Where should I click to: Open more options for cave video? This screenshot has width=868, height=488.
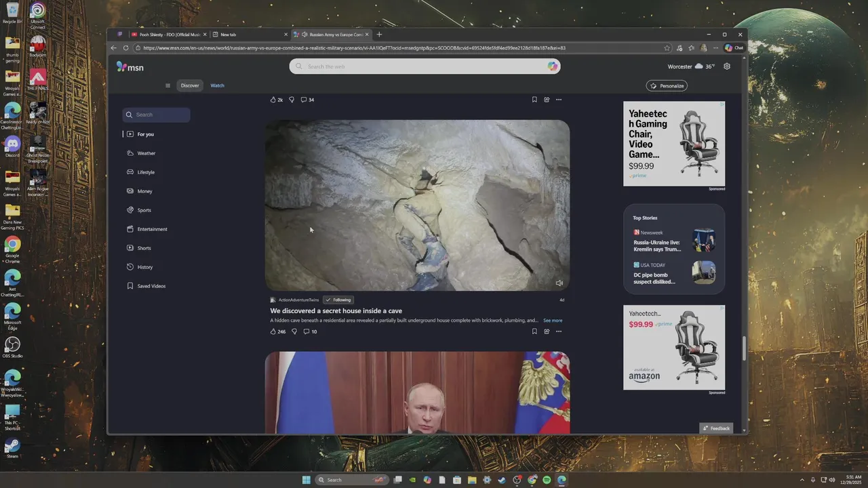click(x=559, y=331)
